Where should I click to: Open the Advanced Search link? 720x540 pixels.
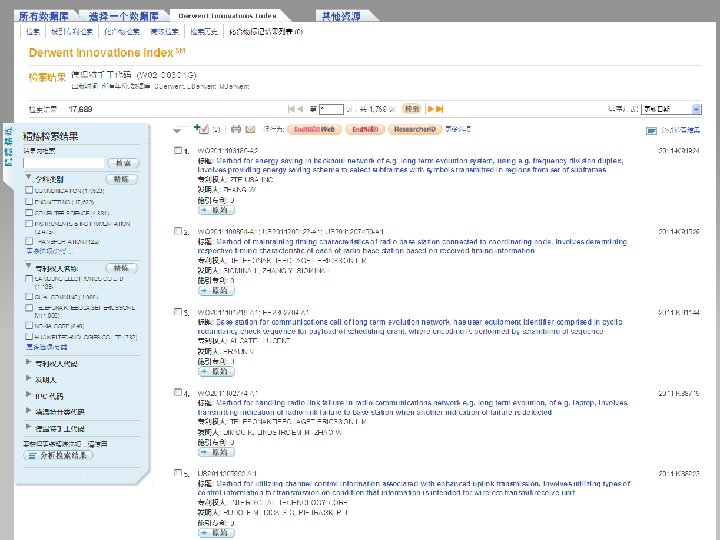coord(164,31)
